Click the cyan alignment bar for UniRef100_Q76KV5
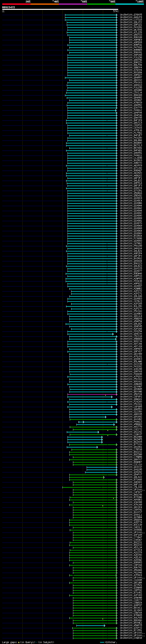This screenshot has height=644, width=146. click(91, 15)
